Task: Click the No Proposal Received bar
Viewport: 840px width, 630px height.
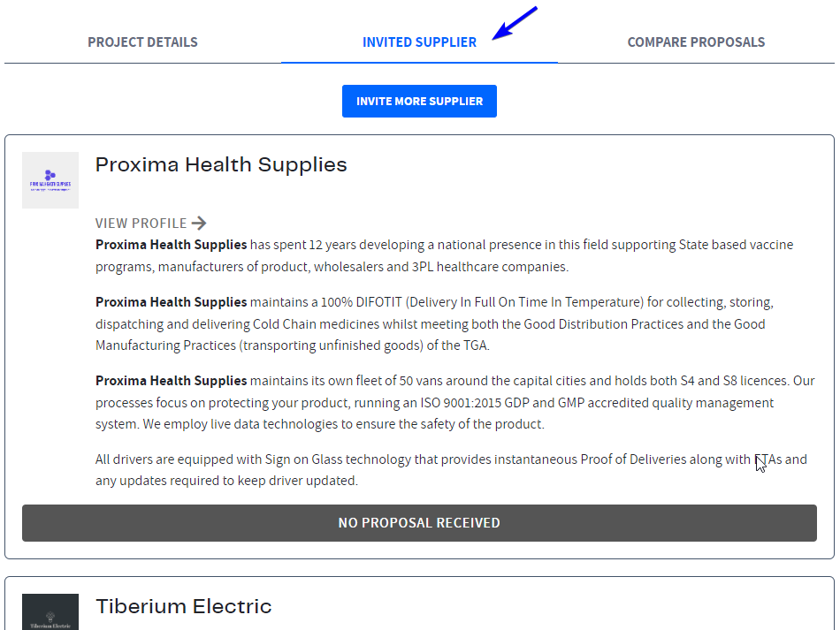Action: pos(419,523)
